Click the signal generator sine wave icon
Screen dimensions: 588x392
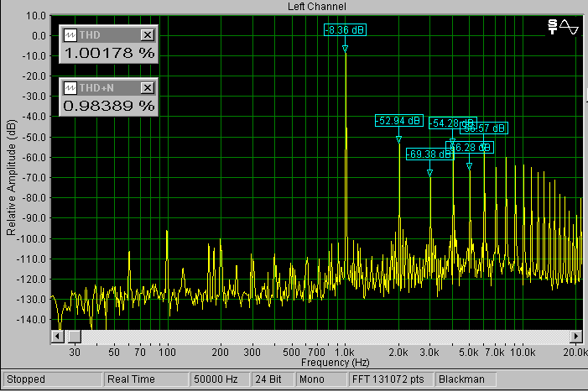[564, 27]
